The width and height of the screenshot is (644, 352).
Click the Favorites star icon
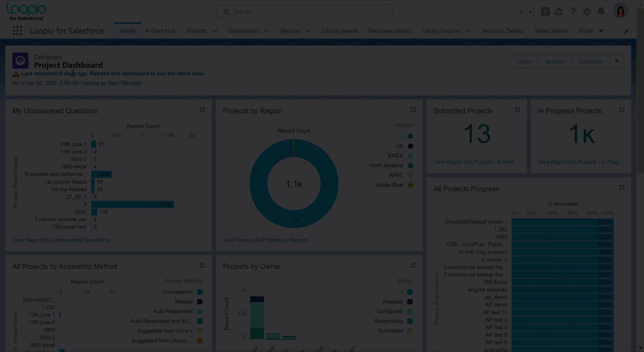coord(521,12)
